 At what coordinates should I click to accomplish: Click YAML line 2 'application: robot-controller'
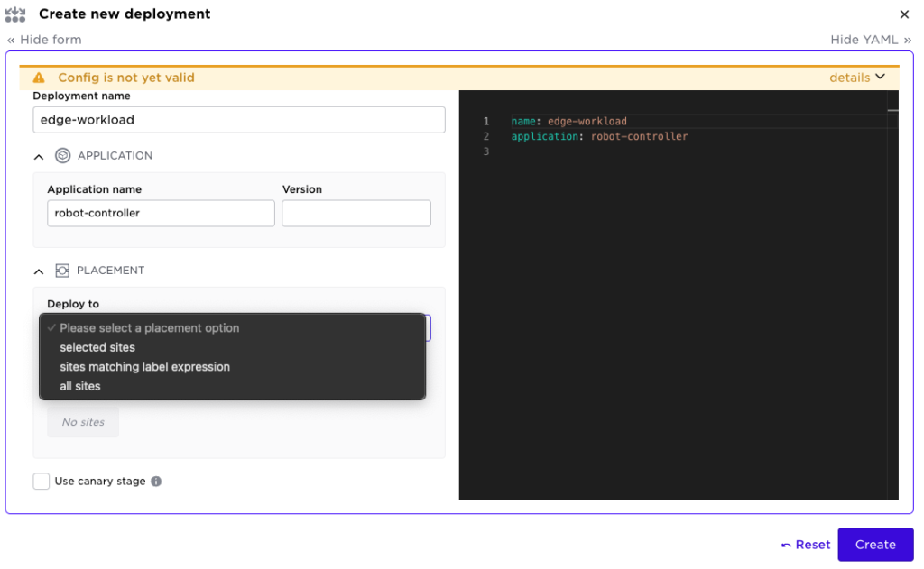click(x=599, y=136)
